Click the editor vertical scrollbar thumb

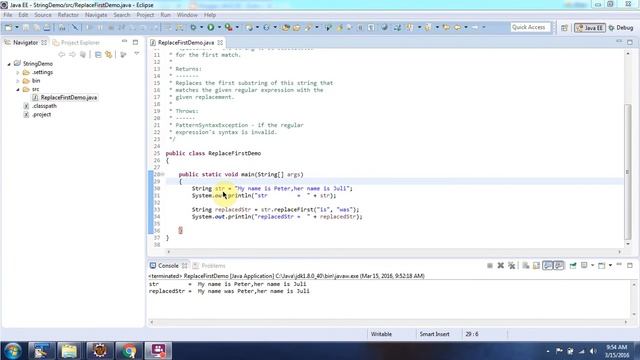point(628,172)
